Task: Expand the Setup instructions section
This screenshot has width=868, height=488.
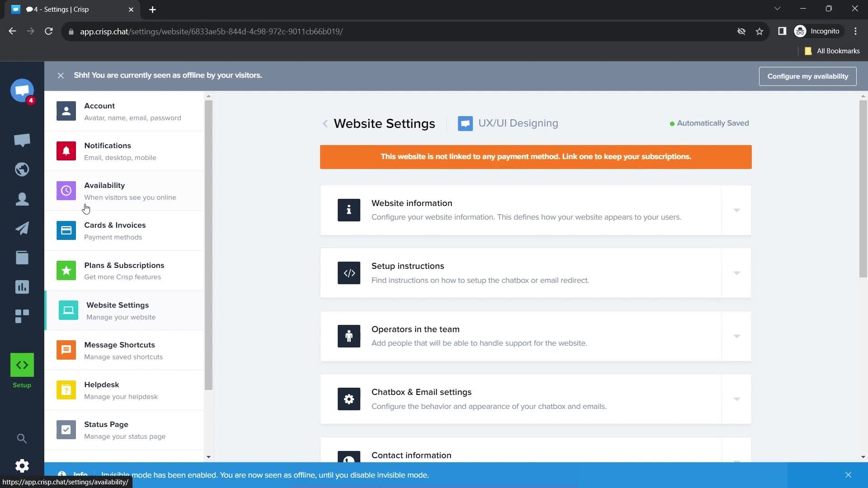Action: click(737, 273)
